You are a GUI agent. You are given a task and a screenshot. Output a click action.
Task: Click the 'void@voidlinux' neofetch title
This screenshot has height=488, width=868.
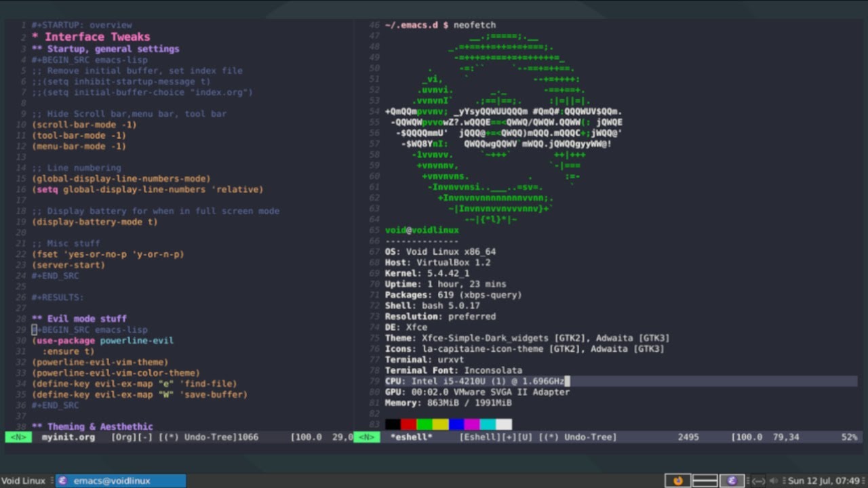(x=422, y=230)
